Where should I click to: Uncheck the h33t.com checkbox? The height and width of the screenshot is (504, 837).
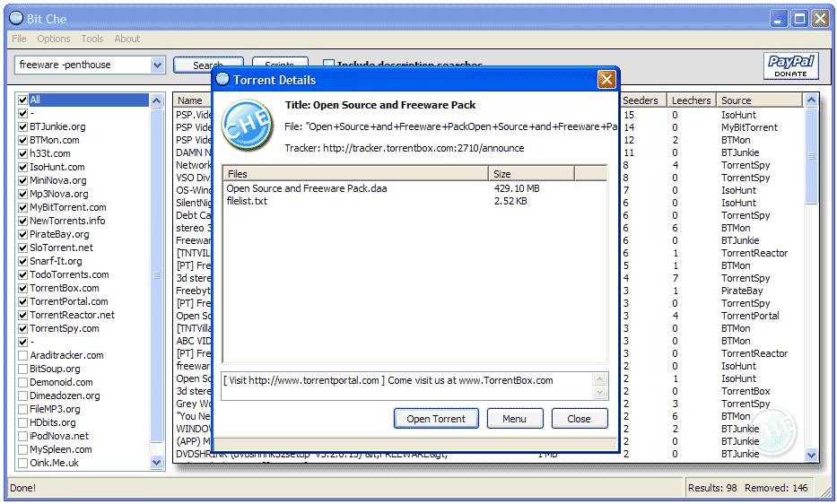coord(23,153)
